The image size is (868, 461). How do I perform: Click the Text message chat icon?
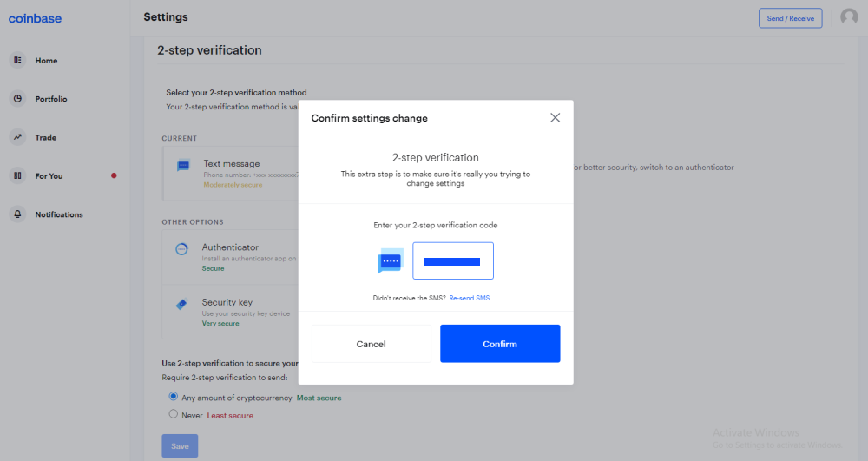183,166
